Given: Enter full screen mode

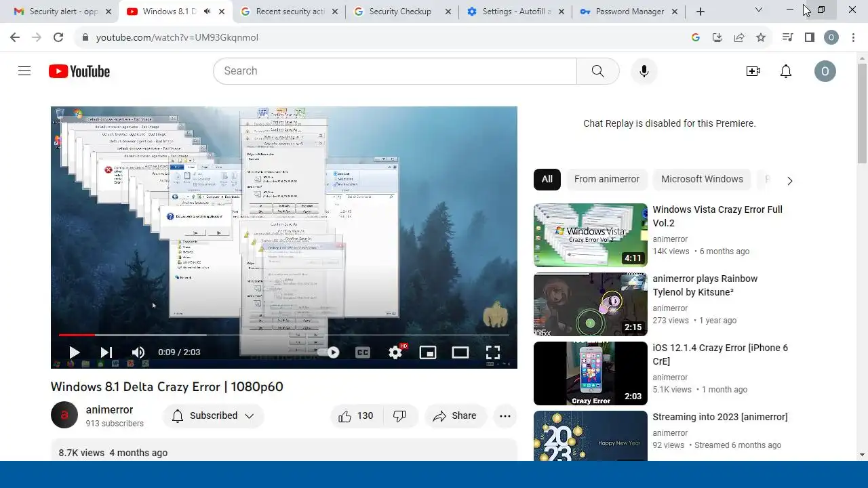Looking at the screenshot, I should [x=493, y=352].
